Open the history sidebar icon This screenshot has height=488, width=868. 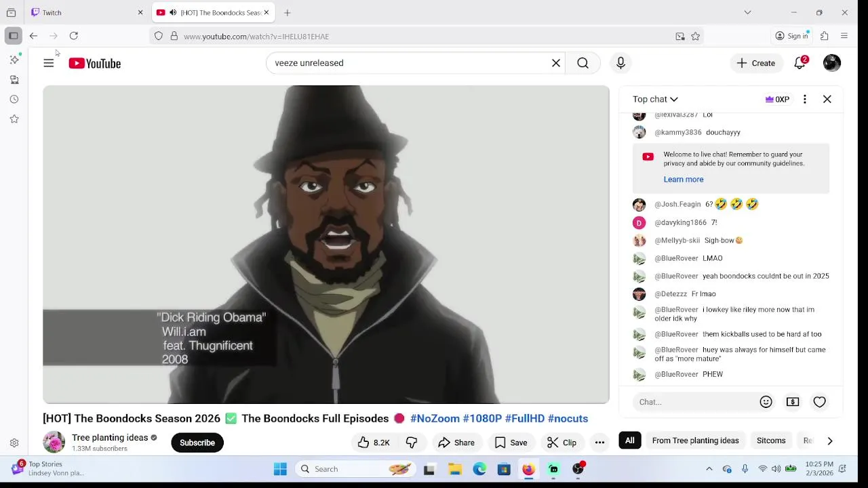tap(14, 99)
